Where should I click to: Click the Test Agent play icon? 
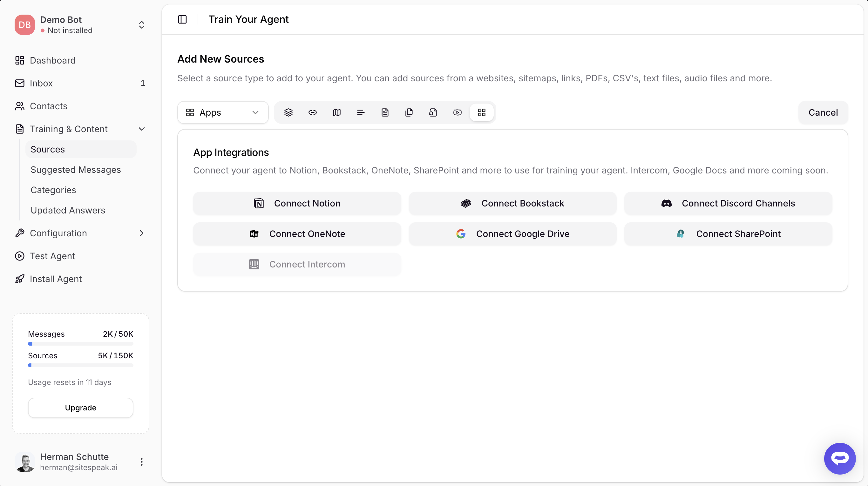click(x=20, y=256)
